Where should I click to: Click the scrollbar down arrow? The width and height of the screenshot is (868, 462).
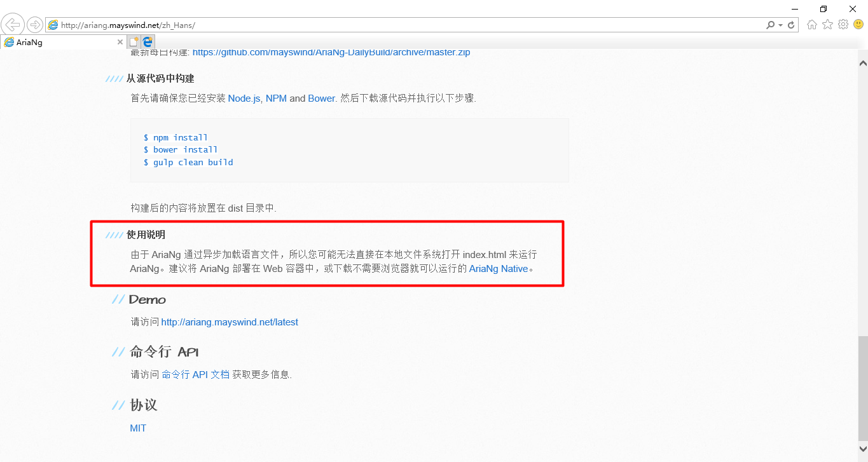pos(863,449)
